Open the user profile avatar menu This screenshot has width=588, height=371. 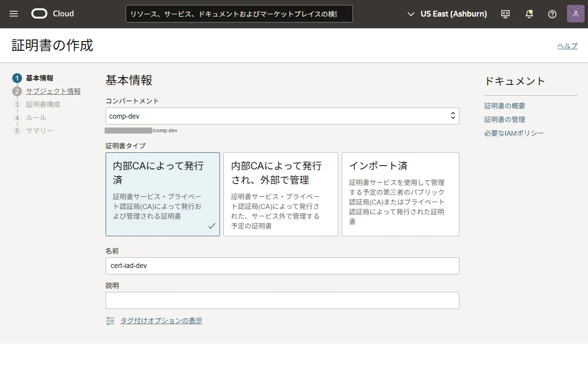[576, 14]
